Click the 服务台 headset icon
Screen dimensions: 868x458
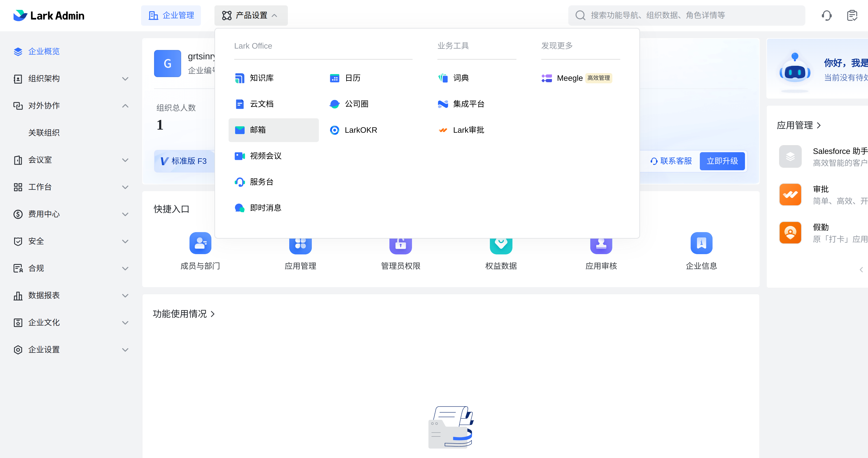240,182
